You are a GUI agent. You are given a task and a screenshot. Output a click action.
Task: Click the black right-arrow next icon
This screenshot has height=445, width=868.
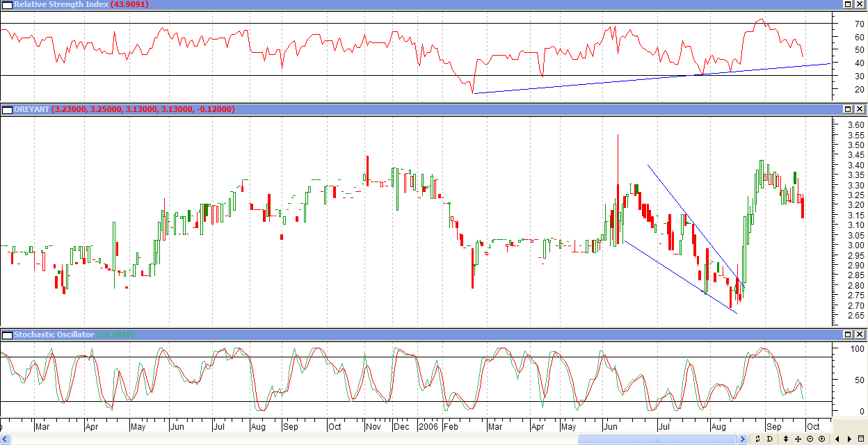(x=849, y=439)
